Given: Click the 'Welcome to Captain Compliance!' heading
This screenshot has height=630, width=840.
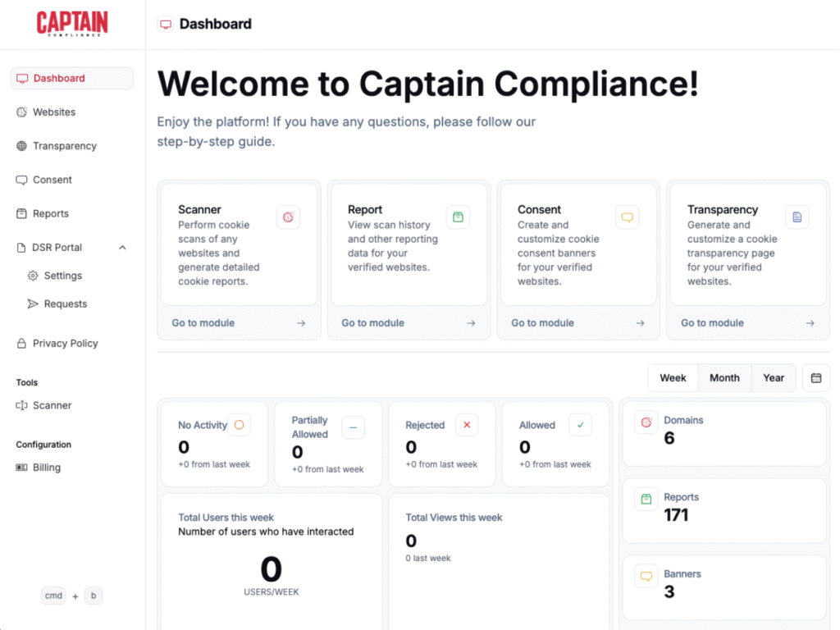Looking at the screenshot, I should click(428, 84).
